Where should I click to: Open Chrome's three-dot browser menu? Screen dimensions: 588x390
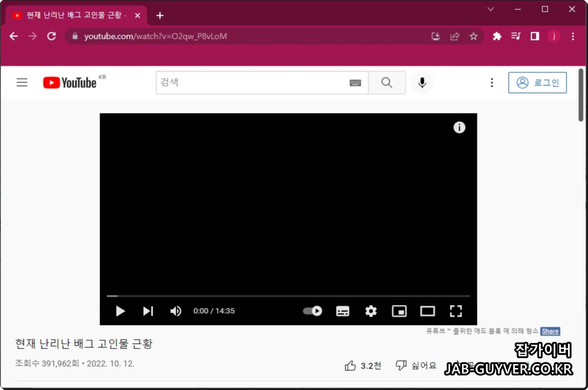573,36
